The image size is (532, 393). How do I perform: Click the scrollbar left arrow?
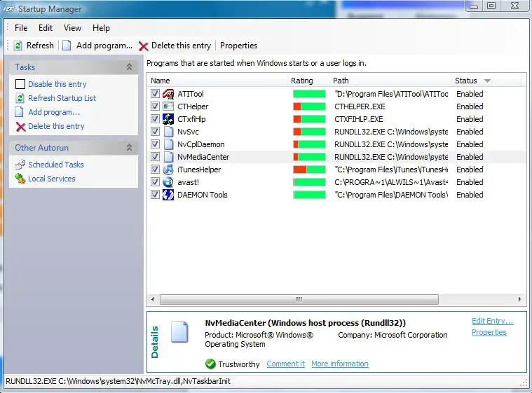(153, 299)
